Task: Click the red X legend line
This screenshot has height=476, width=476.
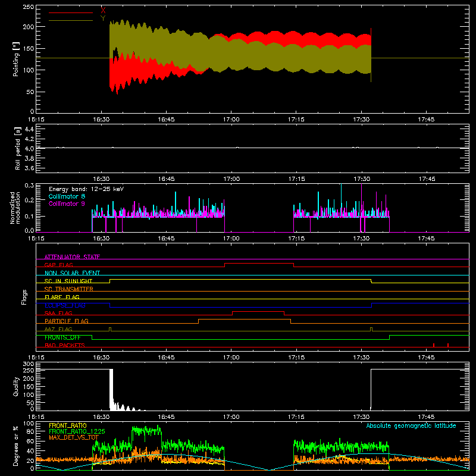Action: point(71,12)
